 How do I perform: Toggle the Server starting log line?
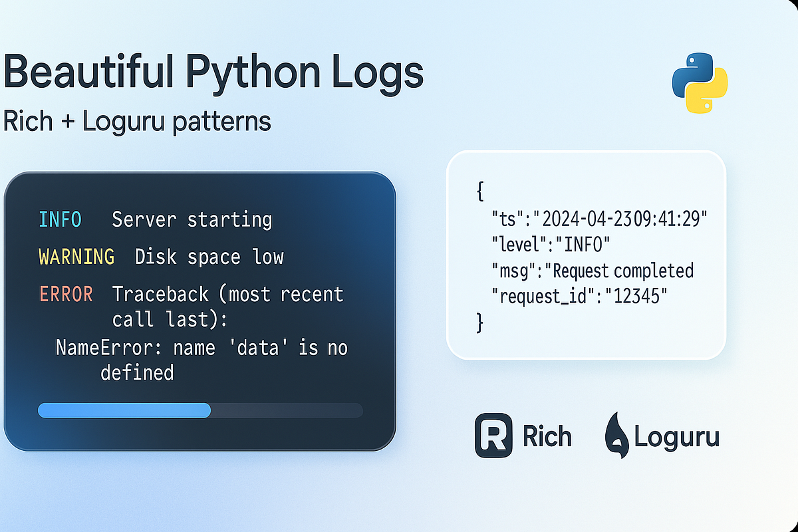coord(192,219)
